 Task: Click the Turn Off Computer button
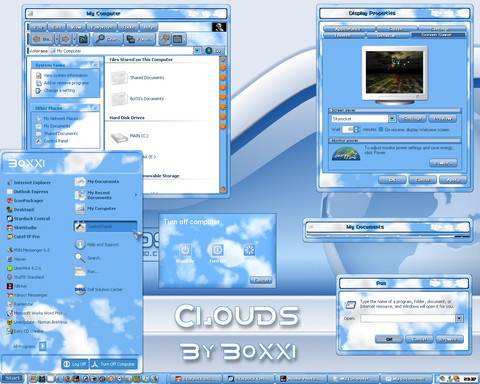[x=114, y=364]
